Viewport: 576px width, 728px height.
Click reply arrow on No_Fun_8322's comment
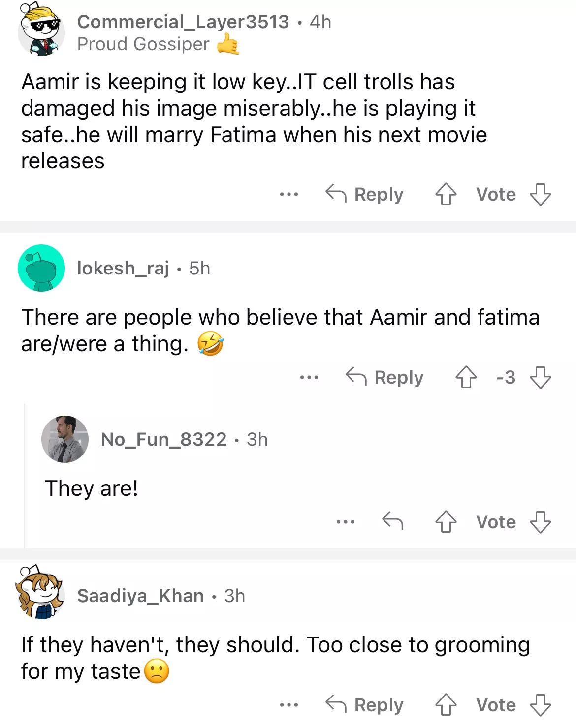[x=392, y=521]
